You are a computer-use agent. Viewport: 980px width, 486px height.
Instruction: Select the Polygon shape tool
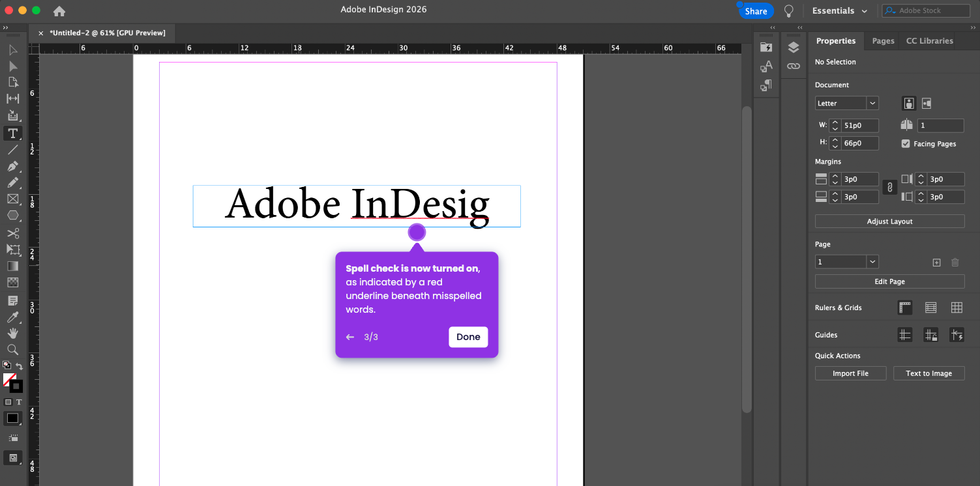click(12, 216)
